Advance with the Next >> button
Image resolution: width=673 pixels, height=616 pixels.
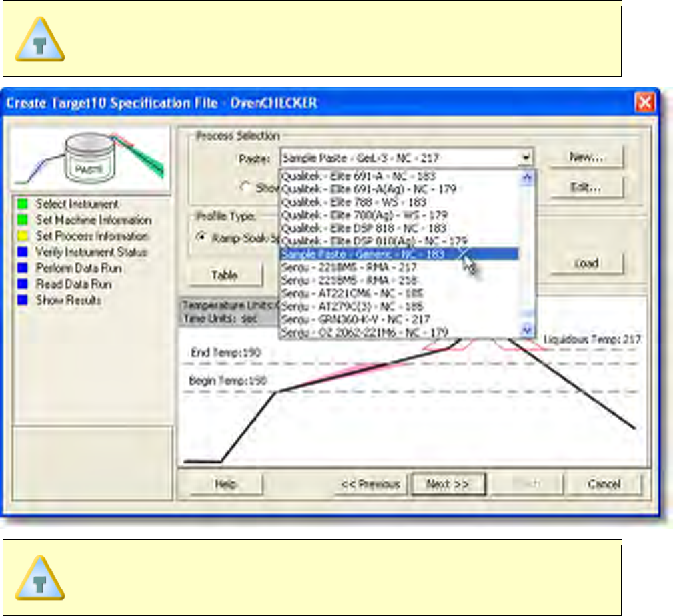click(448, 484)
